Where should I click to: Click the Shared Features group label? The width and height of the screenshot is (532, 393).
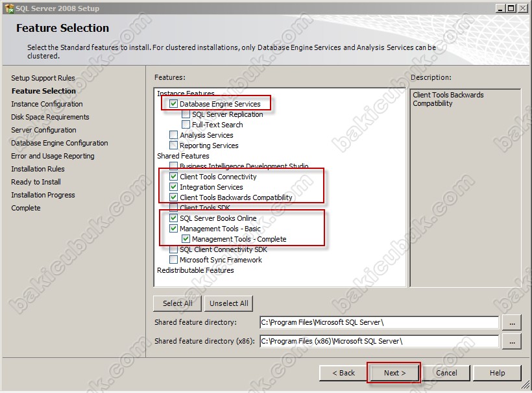pyautogui.click(x=183, y=156)
